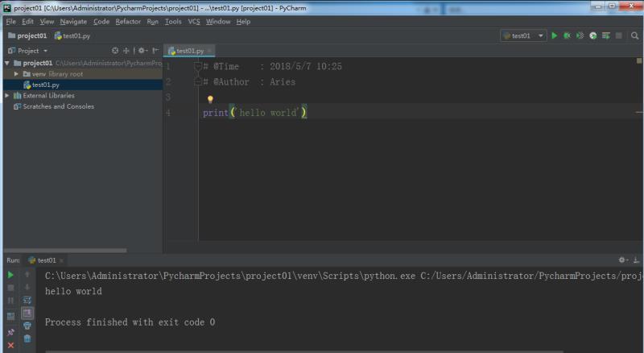Click the yellow inspection indicator at editor top-right
The height and width of the screenshot is (353, 644).
click(639, 61)
